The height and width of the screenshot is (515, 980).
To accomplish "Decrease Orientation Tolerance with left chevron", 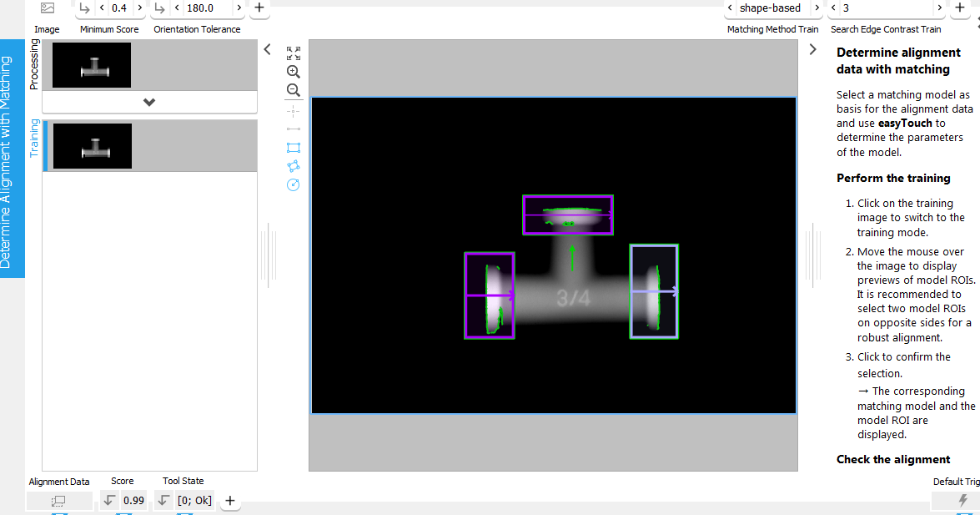I will click(177, 8).
